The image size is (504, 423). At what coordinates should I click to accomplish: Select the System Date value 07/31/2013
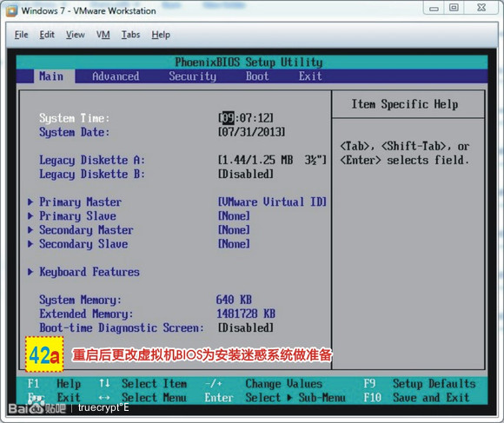(x=251, y=132)
